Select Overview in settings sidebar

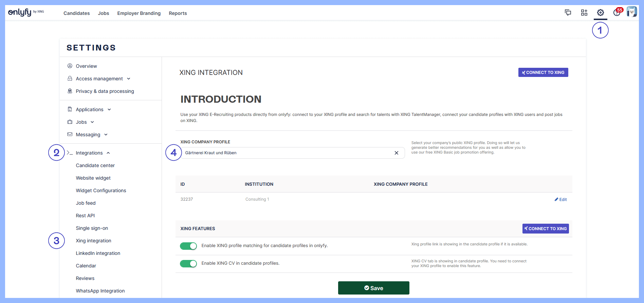pos(87,66)
